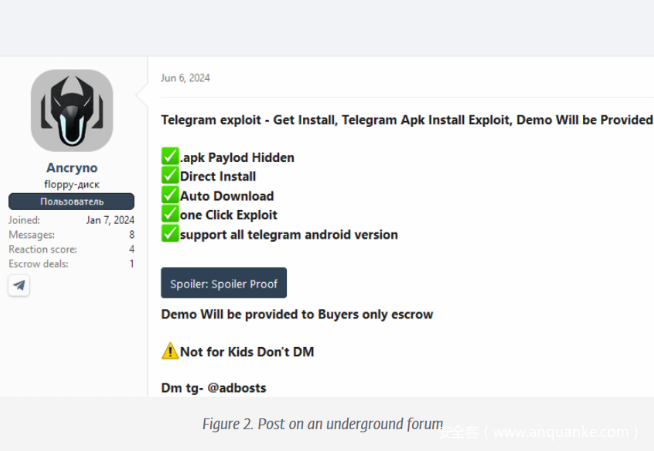
Task: Click the 'Jan 7, 2024' joined date
Action: 112,219
